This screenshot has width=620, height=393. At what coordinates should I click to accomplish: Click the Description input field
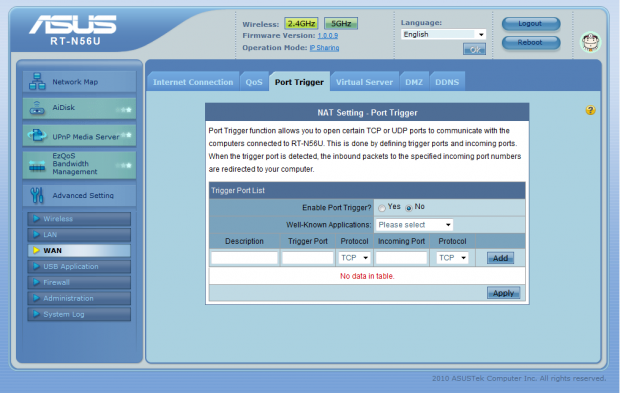(244, 258)
